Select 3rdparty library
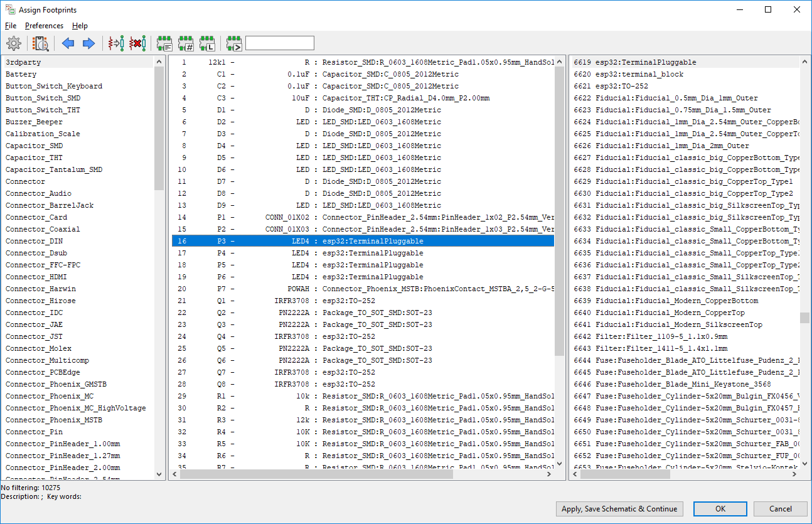This screenshot has width=812, height=524. tap(78, 62)
